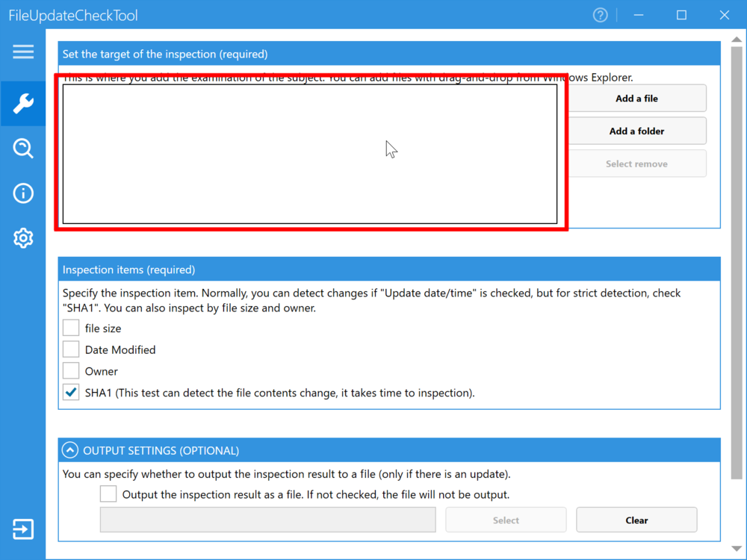Enable the file size checkbox
Viewport: 747px width, 560px height.
71,329
